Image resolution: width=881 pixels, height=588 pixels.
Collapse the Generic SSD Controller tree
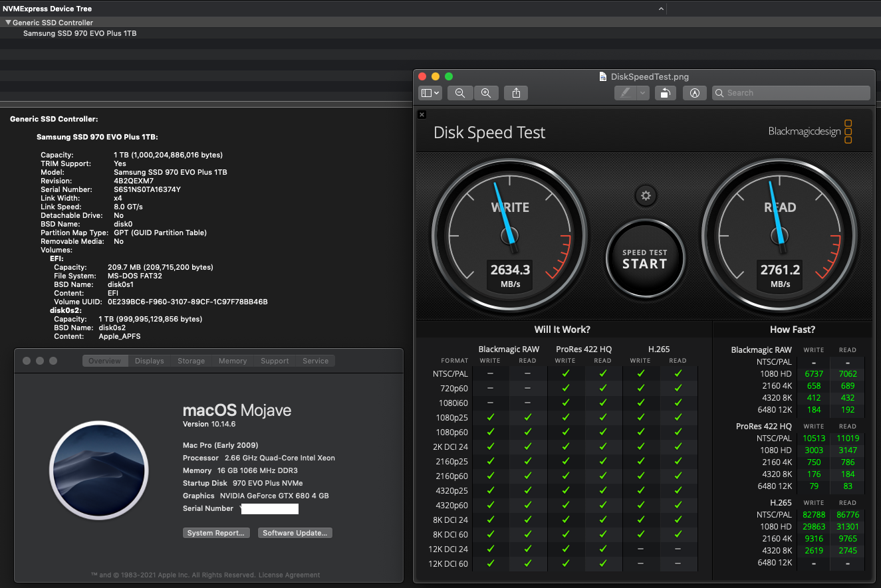click(x=8, y=23)
